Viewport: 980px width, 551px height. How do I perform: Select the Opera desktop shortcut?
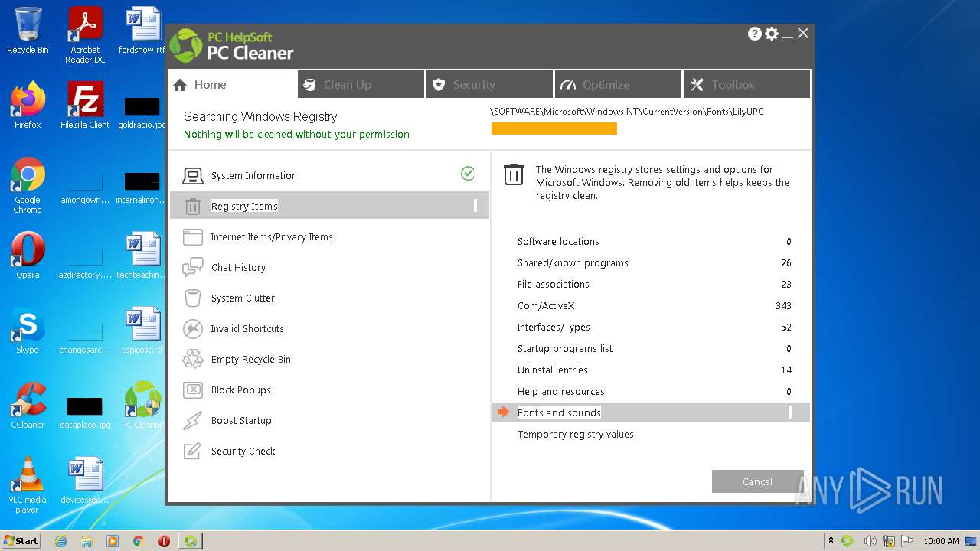point(28,256)
